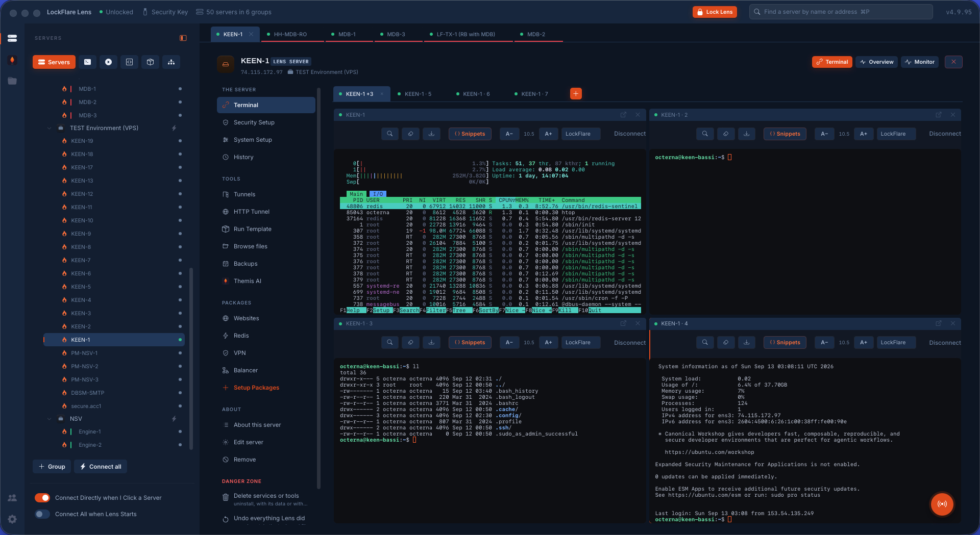Click the terminal icon in the servers toolbar
This screenshot has height=535, width=980.
point(88,62)
